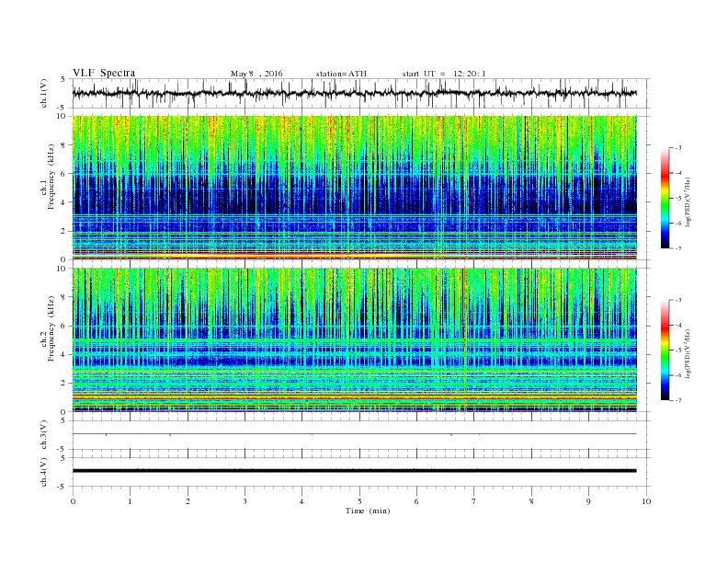Image resolution: width=728 pixels, height=563 pixels.
Task: Click the ch.2 spectrogram panel
Action: (354, 339)
